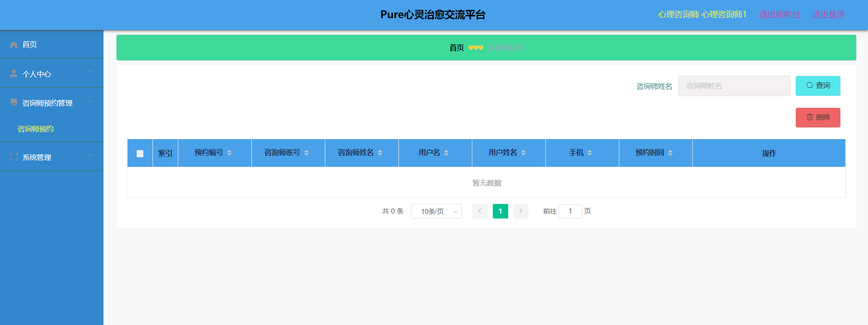
Task: Click the sort arrows on 用户姓名 column
Action: coord(523,153)
